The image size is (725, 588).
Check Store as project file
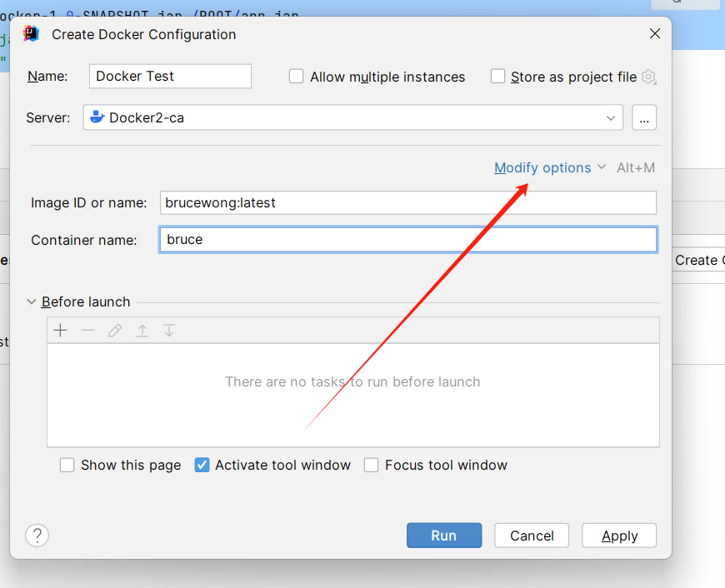pos(497,77)
